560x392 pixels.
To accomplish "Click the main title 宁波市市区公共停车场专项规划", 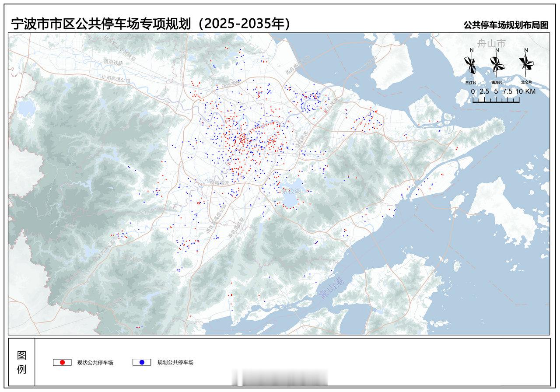I will 101,24.
